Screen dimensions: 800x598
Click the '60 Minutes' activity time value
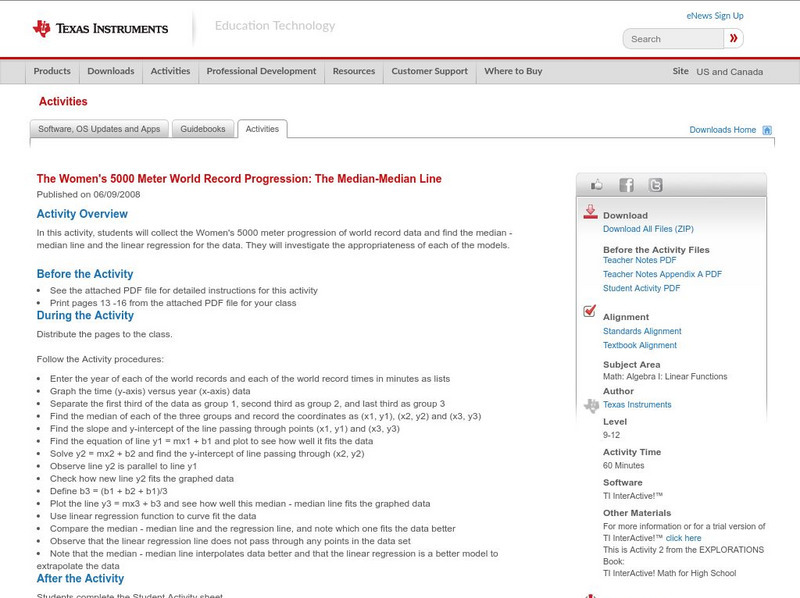pos(623,466)
